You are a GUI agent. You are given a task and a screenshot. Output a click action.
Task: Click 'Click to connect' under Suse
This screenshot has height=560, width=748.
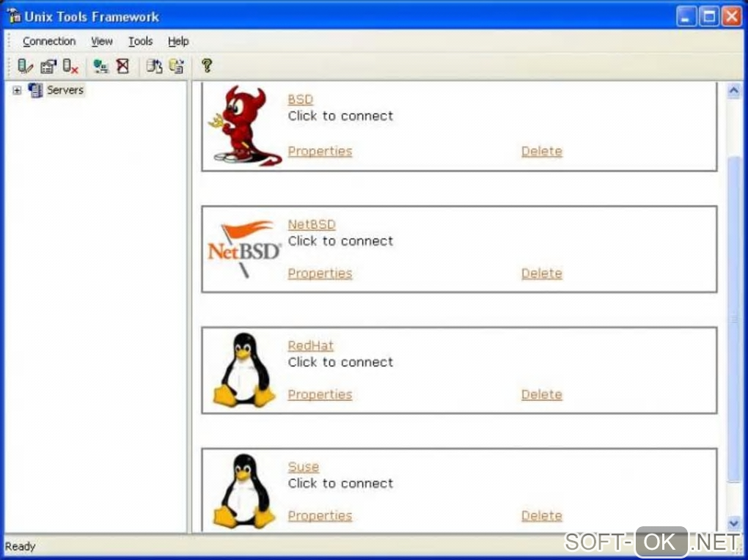pos(340,483)
